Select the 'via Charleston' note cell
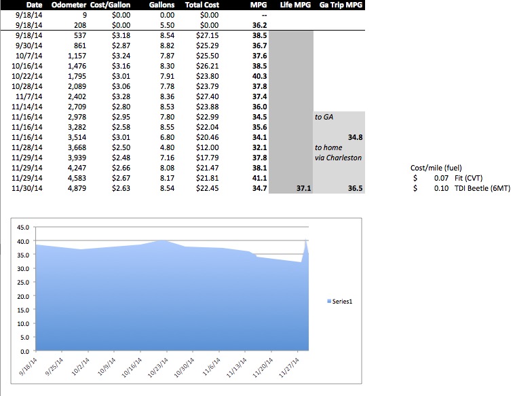Image resolution: width=532 pixels, height=396 pixels. tap(336, 158)
